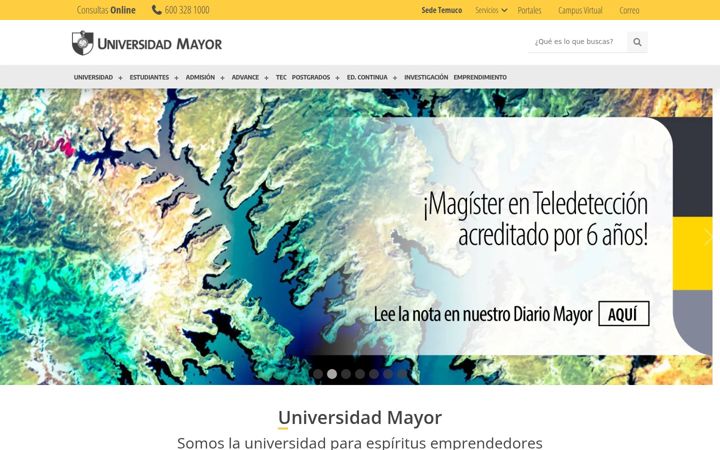This screenshot has width=720, height=450.
Task: Click 'Somos la universidad para espíritus emprendedores' text
Action: (x=360, y=443)
